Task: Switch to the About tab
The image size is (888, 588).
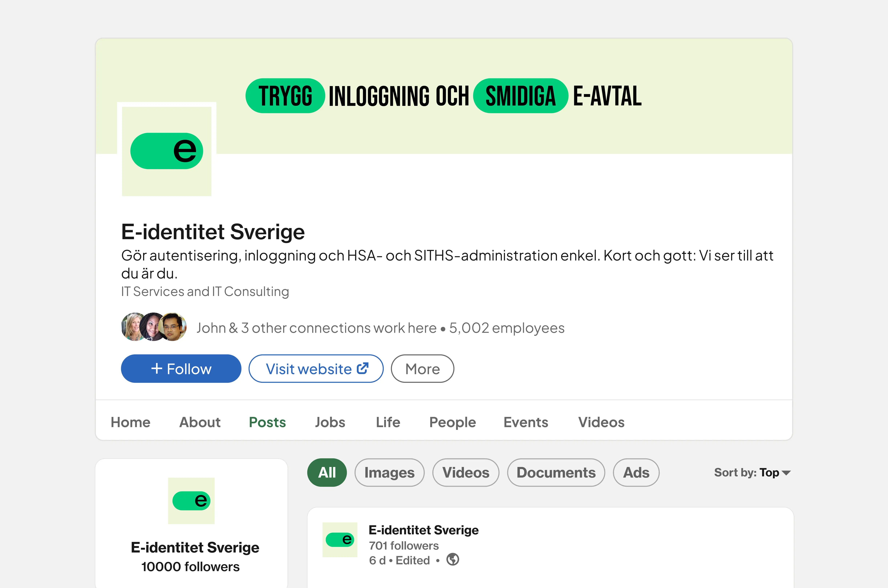Action: click(x=200, y=422)
